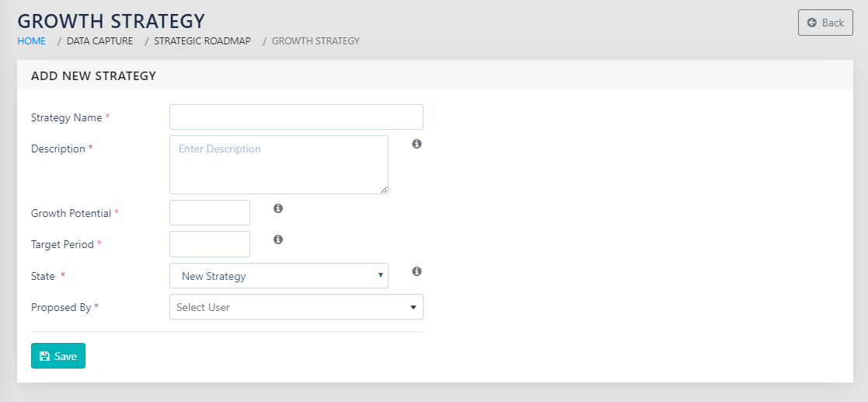This screenshot has width=868, height=402.
Task: Click the info icon beside Description field
Action: point(417,144)
